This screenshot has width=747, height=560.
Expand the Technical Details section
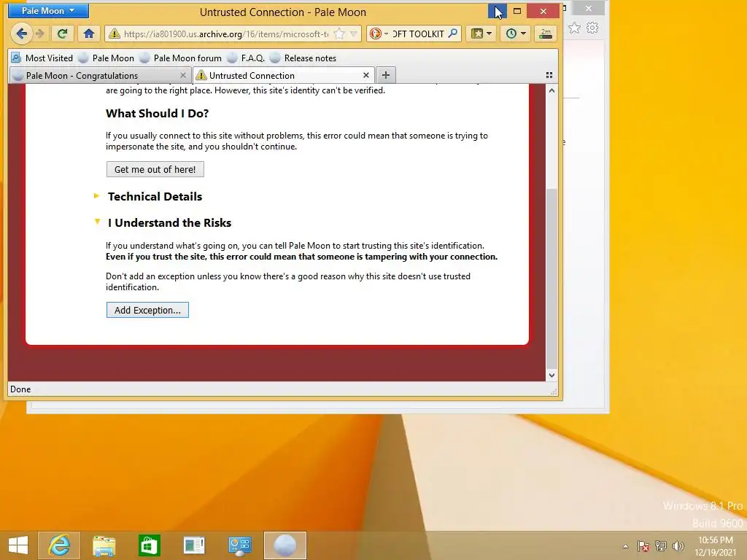pos(155,196)
